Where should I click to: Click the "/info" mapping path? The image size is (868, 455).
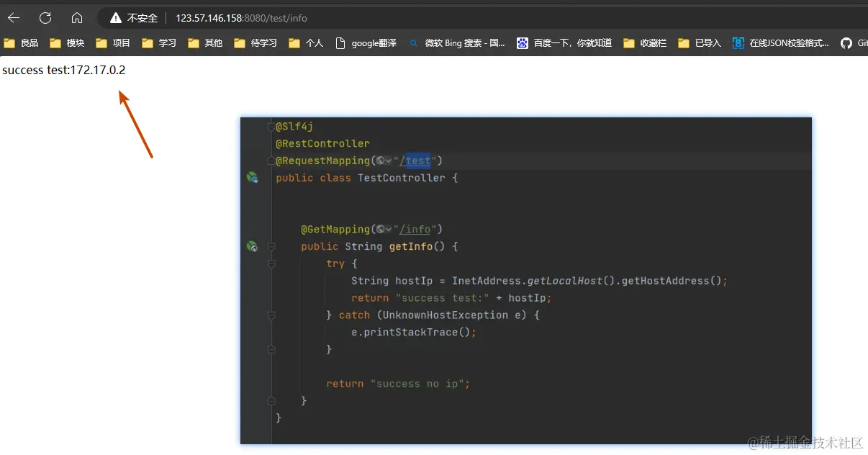(415, 230)
